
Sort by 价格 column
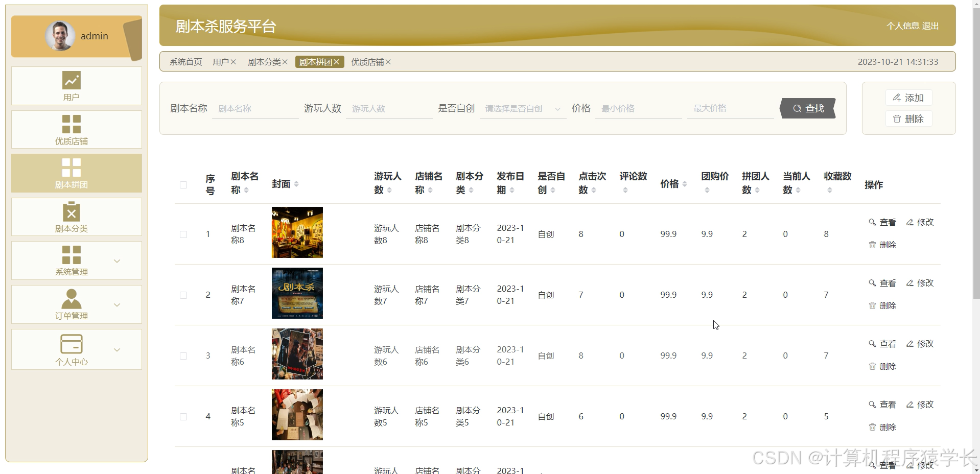[x=685, y=184]
